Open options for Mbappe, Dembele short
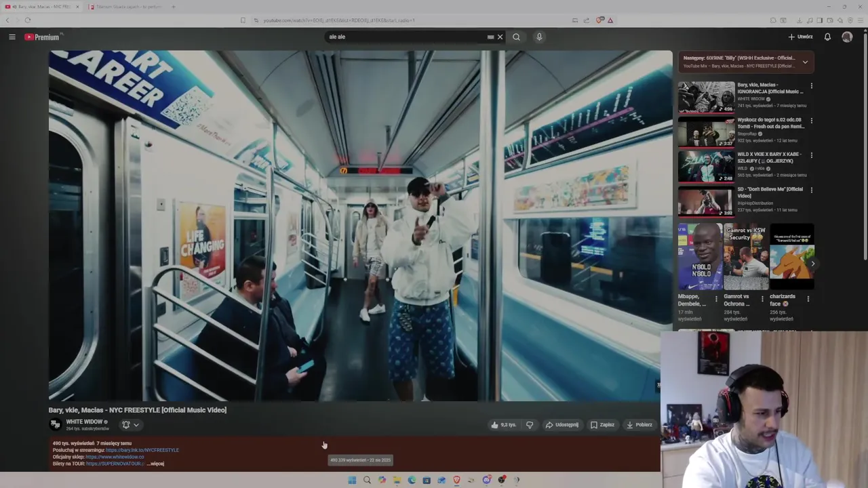This screenshot has height=488, width=868. point(716,298)
